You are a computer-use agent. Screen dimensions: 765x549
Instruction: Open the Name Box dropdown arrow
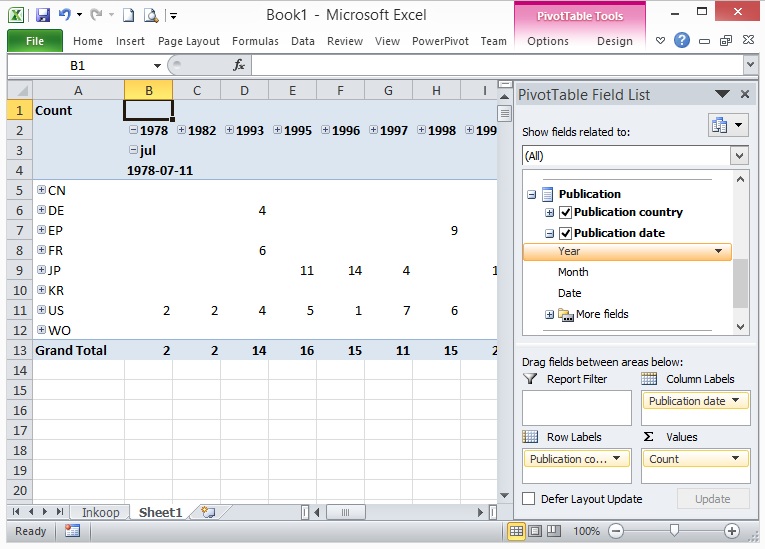[x=157, y=65]
